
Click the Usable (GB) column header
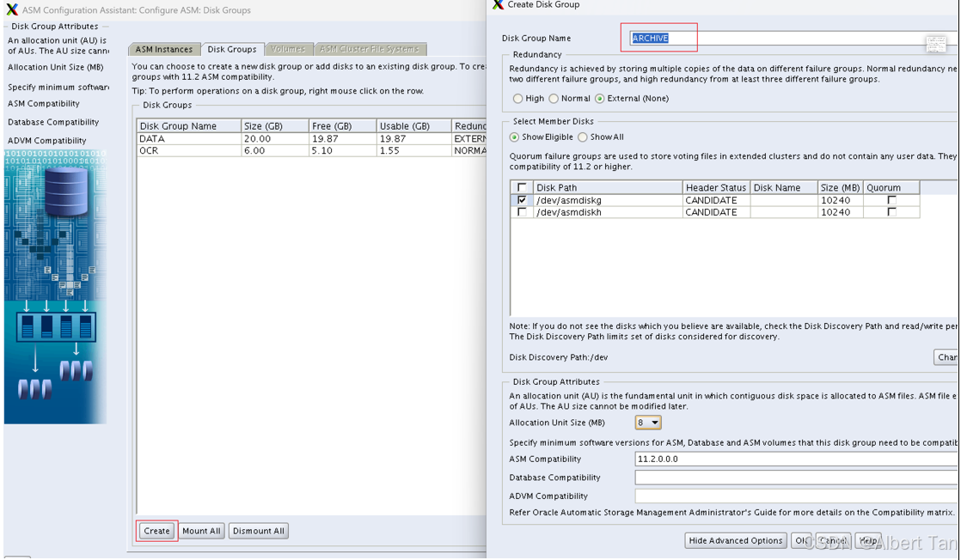pyautogui.click(x=413, y=126)
